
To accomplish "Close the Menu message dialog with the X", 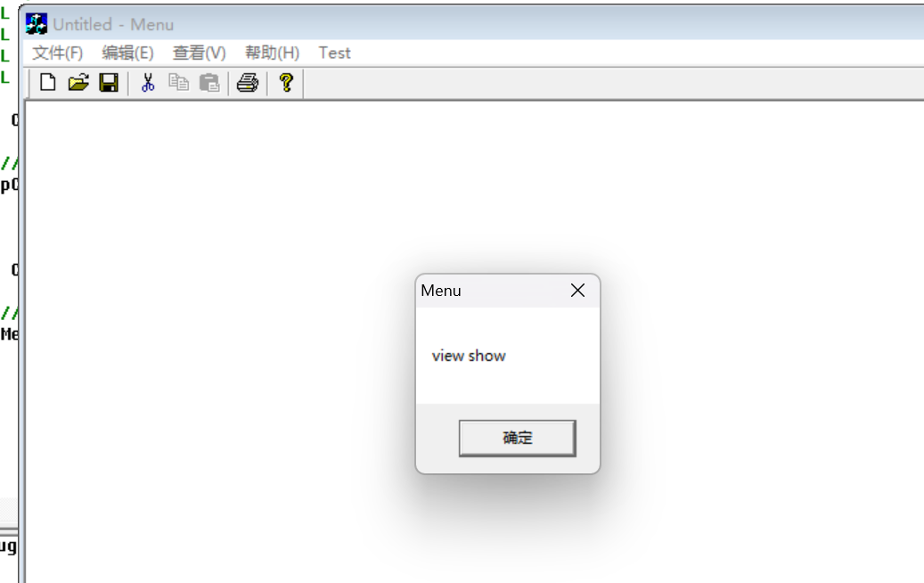I will (x=577, y=290).
